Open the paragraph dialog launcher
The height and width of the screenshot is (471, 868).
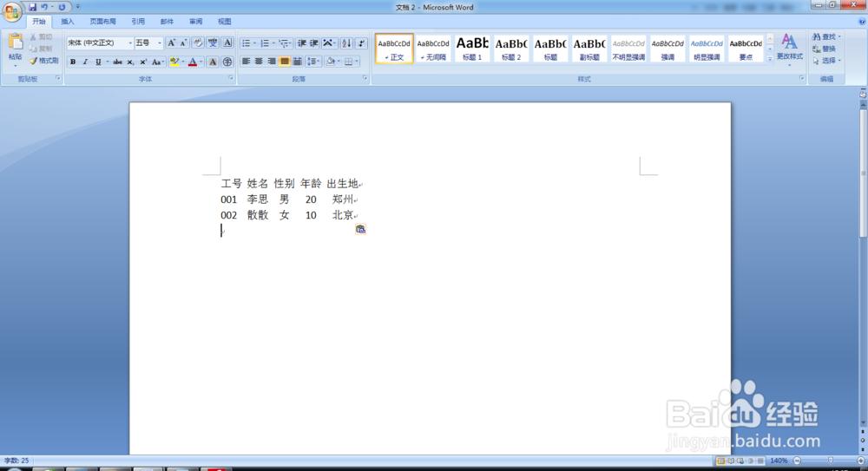(365, 79)
